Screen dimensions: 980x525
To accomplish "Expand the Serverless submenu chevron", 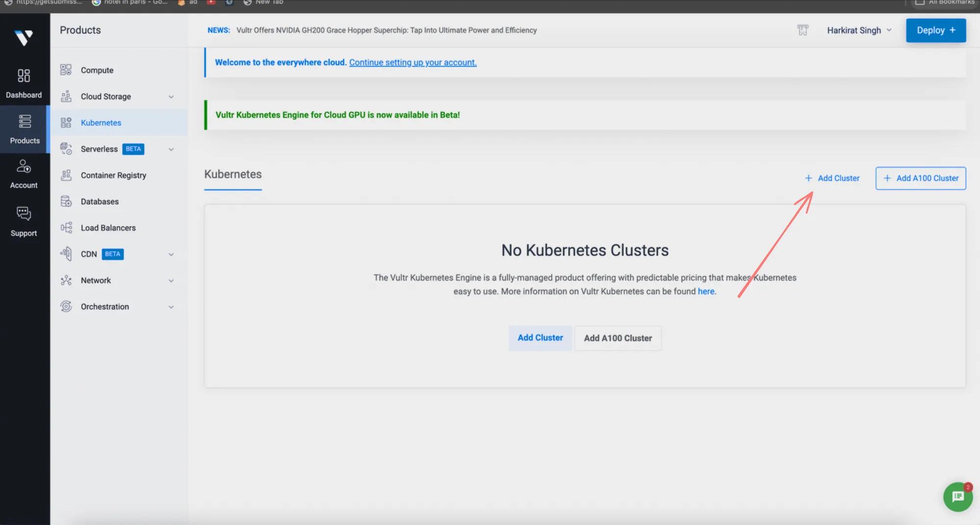I will (x=171, y=150).
